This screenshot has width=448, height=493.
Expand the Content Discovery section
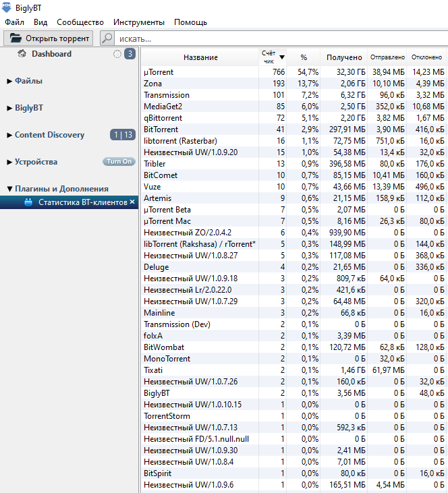click(9, 135)
